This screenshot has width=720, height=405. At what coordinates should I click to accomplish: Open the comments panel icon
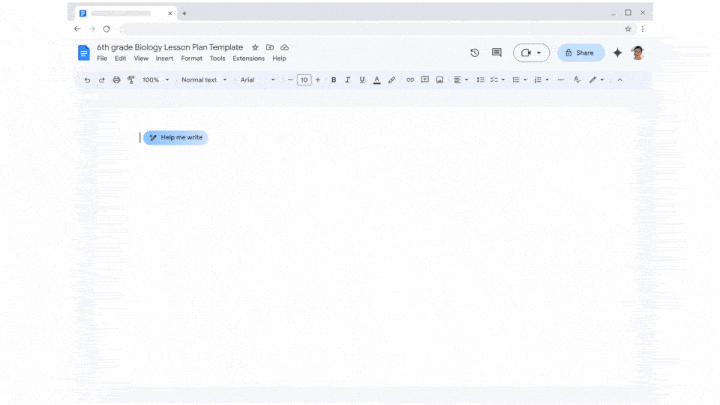coord(497,53)
